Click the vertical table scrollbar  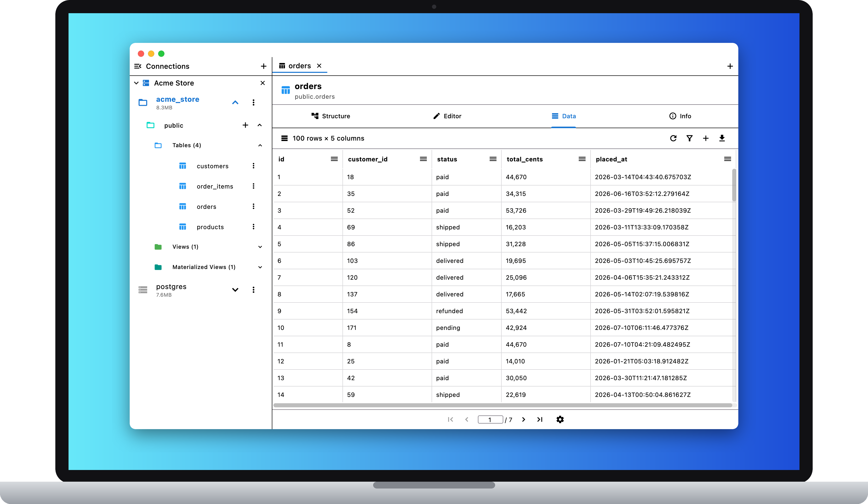tap(734, 185)
